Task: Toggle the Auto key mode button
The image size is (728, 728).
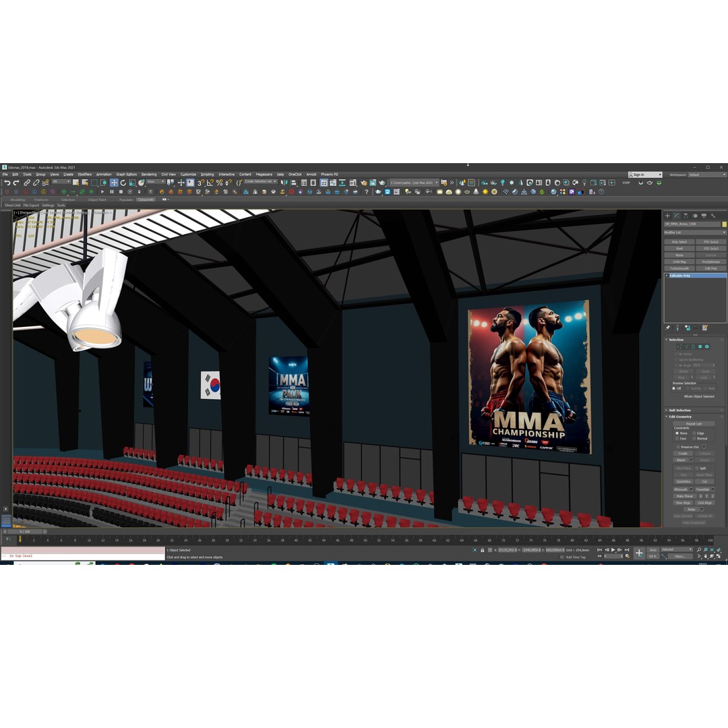Action: (653, 550)
